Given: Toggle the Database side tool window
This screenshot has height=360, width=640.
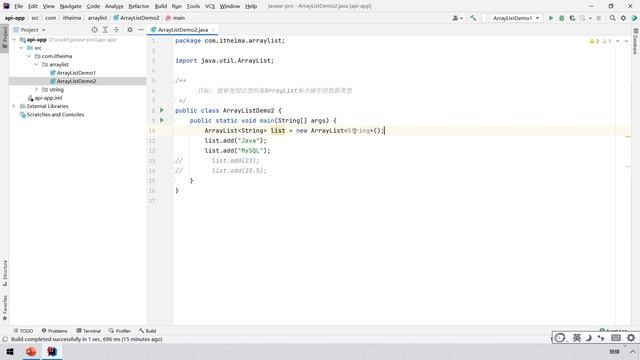Looking at the screenshot, I should pyautogui.click(x=636, y=41).
